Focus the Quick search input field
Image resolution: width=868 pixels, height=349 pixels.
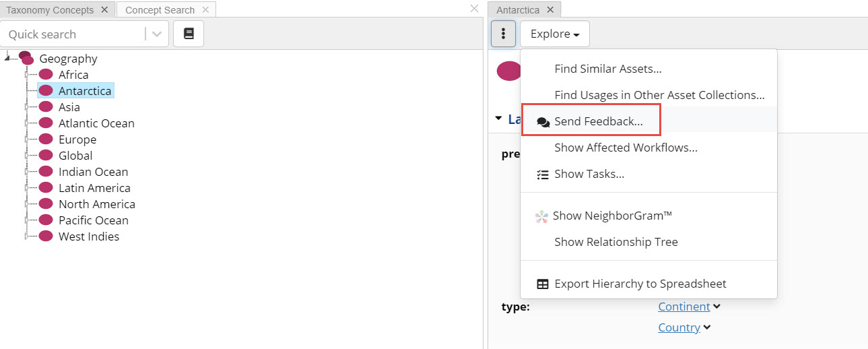(x=74, y=34)
